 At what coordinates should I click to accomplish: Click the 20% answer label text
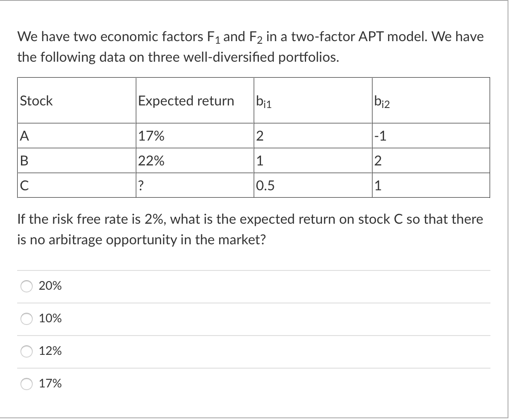tap(50, 286)
